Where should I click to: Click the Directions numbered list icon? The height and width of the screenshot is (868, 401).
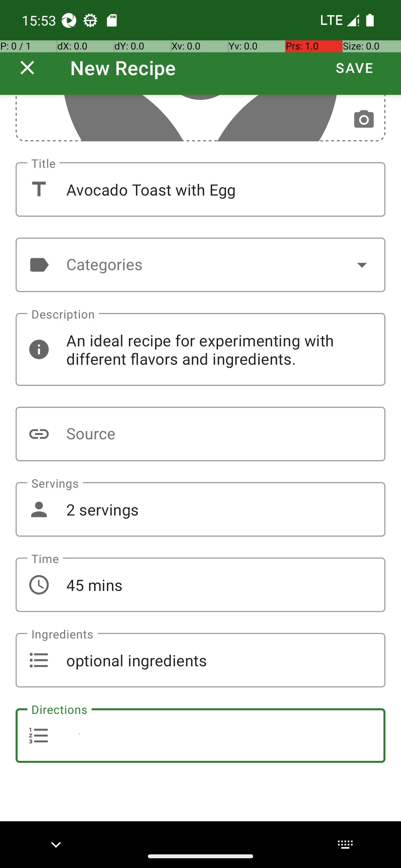[39, 736]
